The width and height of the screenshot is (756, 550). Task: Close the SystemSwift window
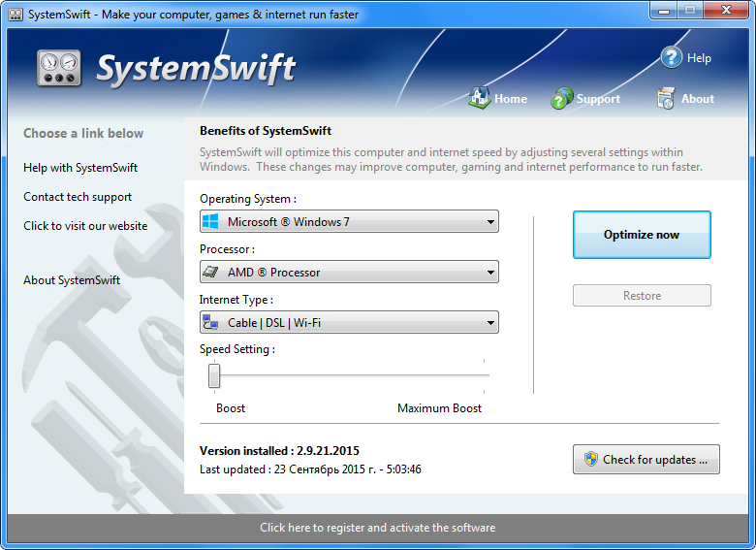726,10
